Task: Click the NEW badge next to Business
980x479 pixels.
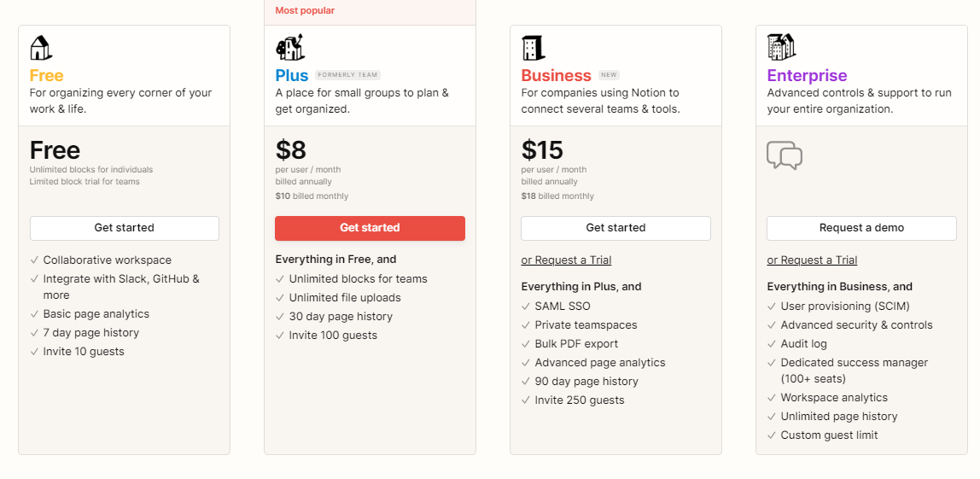Action: (608, 75)
